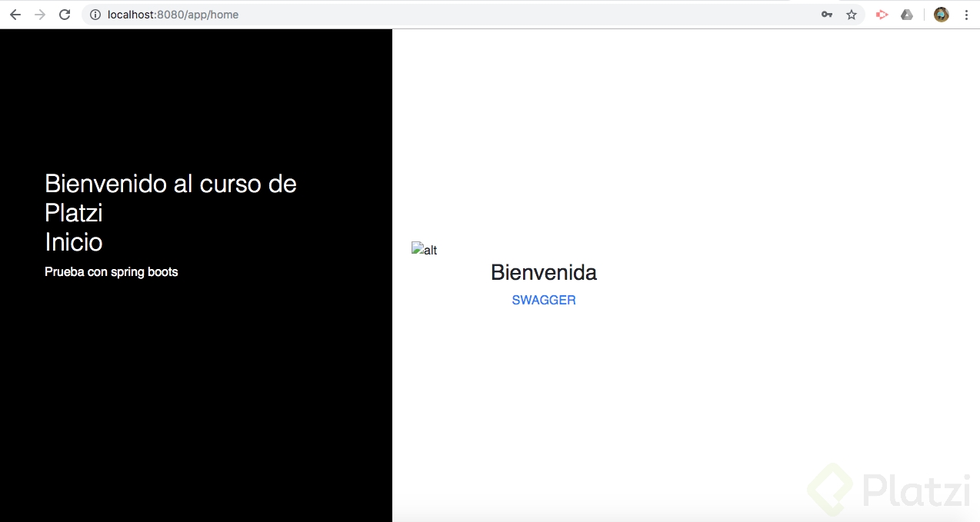The width and height of the screenshot is (980, 522).
Task: Click the 'Inicio' text line
Action: pyautogui.click(x=73, y=242)
